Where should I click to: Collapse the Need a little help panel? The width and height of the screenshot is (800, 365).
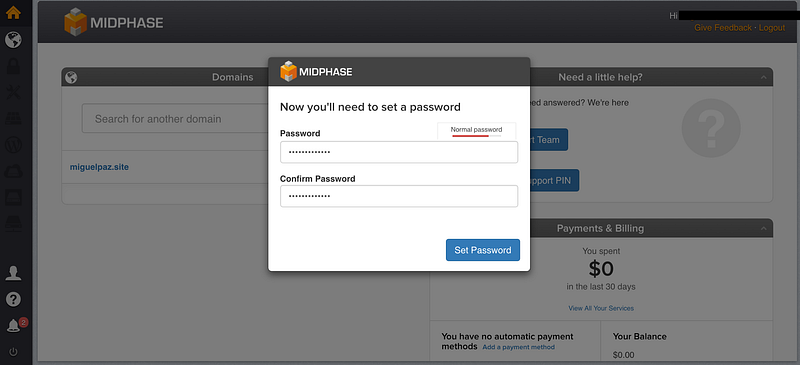pyautogui.click(x=764, y=77)
